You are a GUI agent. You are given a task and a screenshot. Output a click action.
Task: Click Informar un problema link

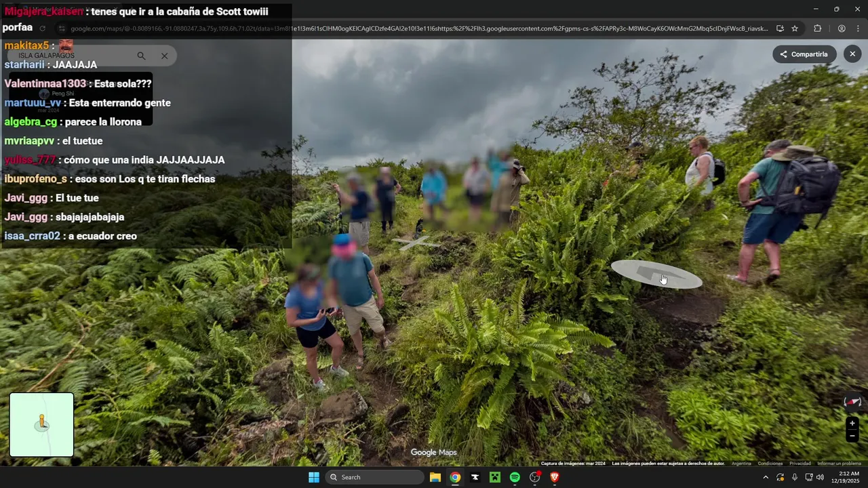point(839,464)
